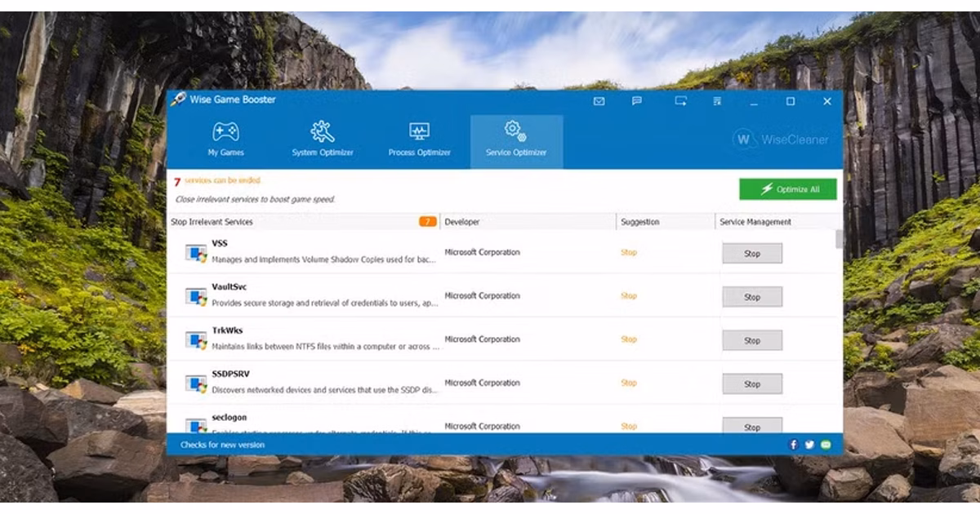Click the VaultSvc credentials storage description

click(x=325, y=303)
